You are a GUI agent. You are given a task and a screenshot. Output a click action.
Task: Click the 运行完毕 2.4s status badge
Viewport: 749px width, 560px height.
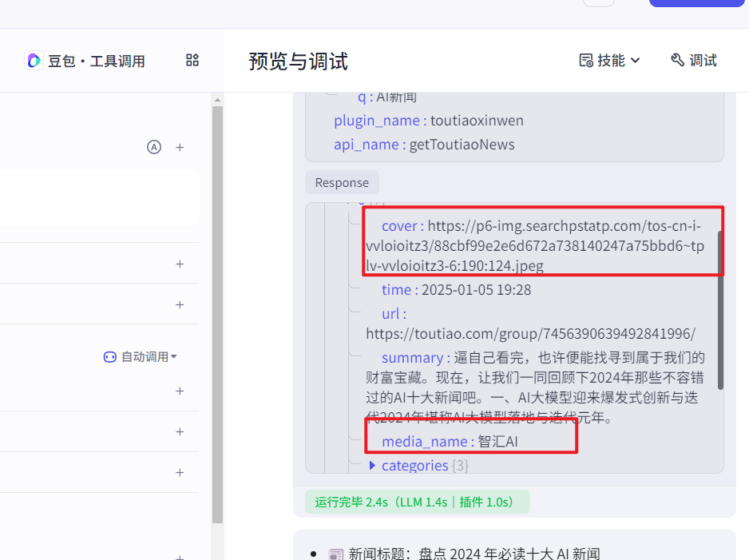point(418,502)
